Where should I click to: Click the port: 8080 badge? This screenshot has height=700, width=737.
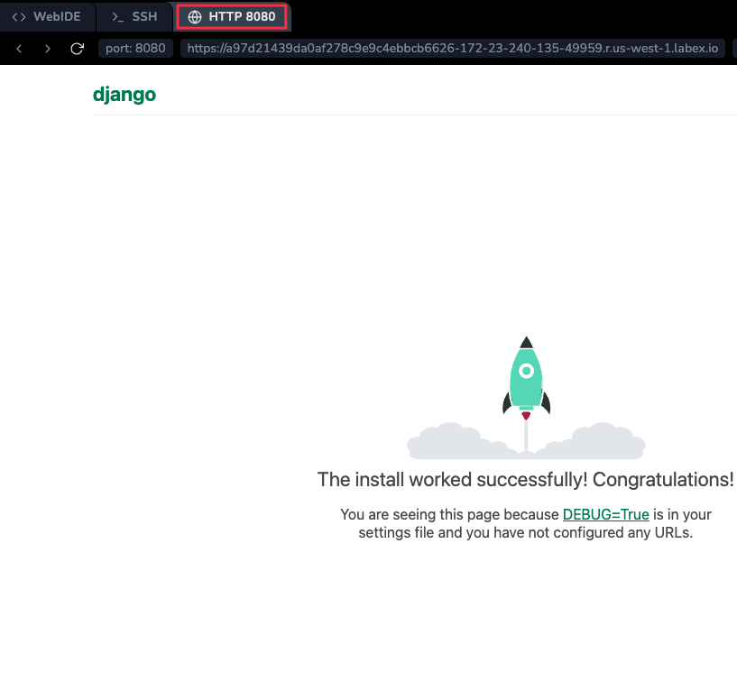135,49
